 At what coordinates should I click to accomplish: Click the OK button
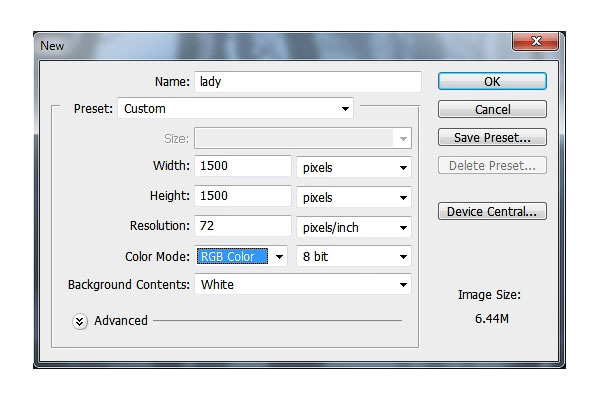tap(492, 82)
